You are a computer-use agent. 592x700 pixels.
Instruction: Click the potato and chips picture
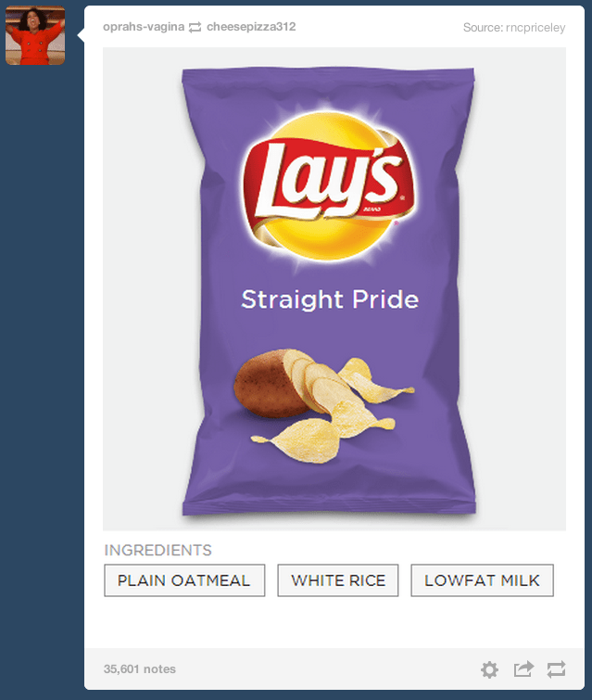[323, 405]
